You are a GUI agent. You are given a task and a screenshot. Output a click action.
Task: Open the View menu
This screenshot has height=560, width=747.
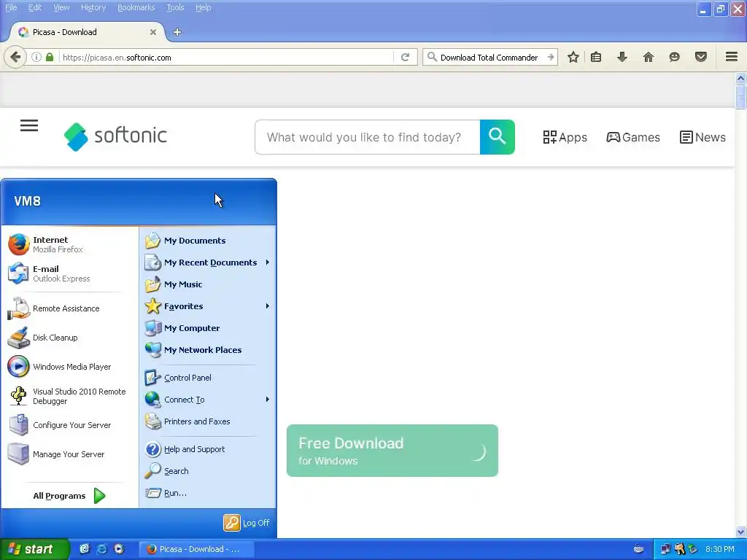tap(61, 7)
